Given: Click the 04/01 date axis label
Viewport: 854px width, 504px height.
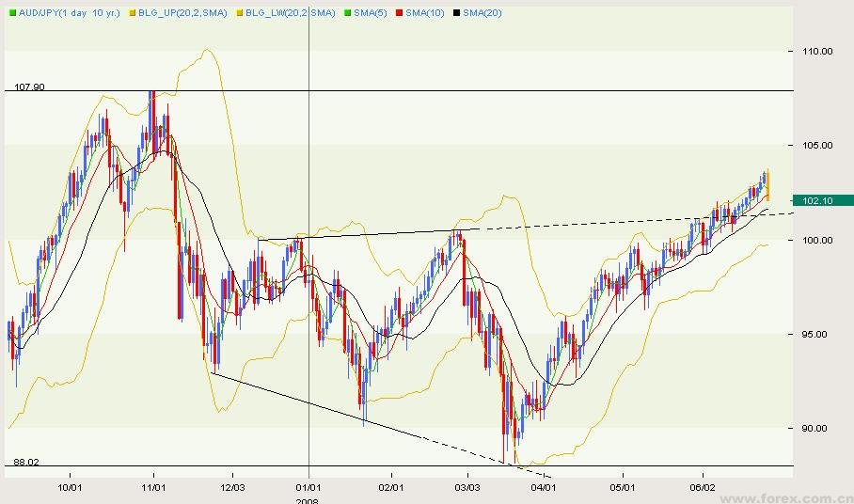Looking at the screenshot, I should pos(544,488).
